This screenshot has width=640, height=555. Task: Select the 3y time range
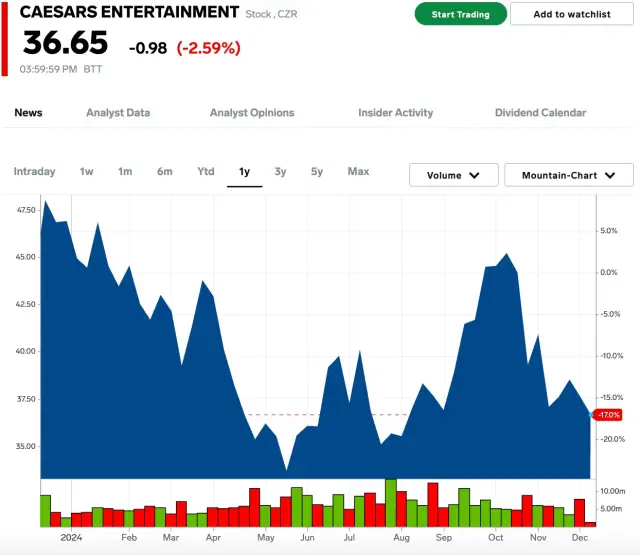click(x=280, y=172)
